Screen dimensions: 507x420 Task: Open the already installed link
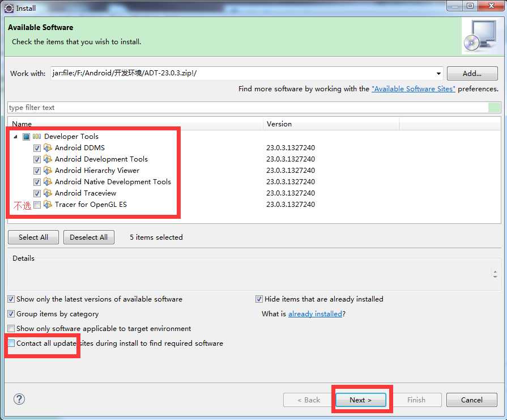click(x=315, y=314)
